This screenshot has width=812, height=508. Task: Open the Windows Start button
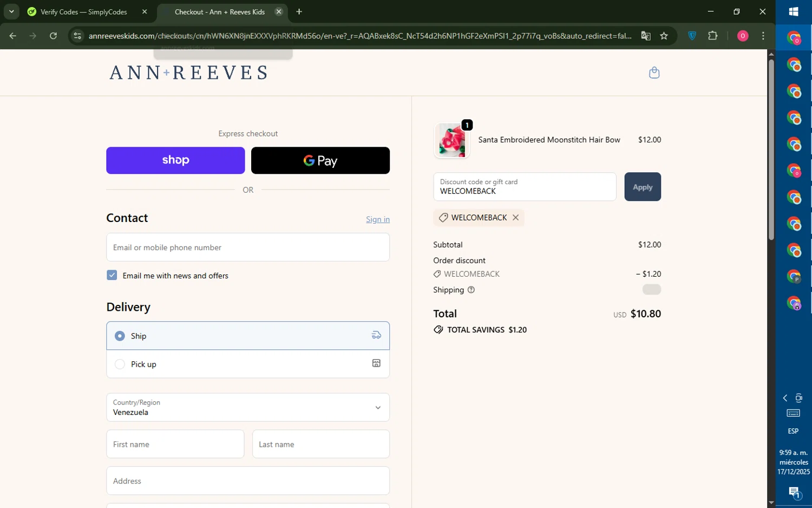click(794, 12)
